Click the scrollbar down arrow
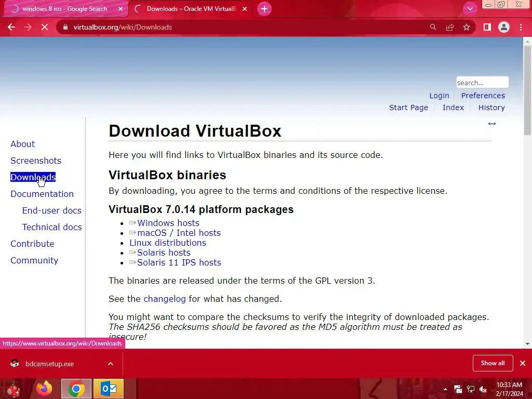532x399 pixels. point(527,344)
